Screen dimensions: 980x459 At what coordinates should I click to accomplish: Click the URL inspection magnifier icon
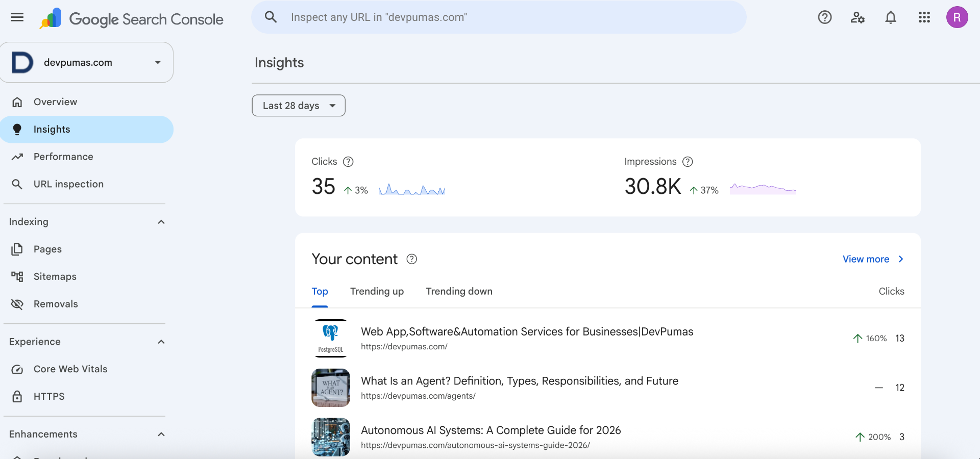pos(17,184)
